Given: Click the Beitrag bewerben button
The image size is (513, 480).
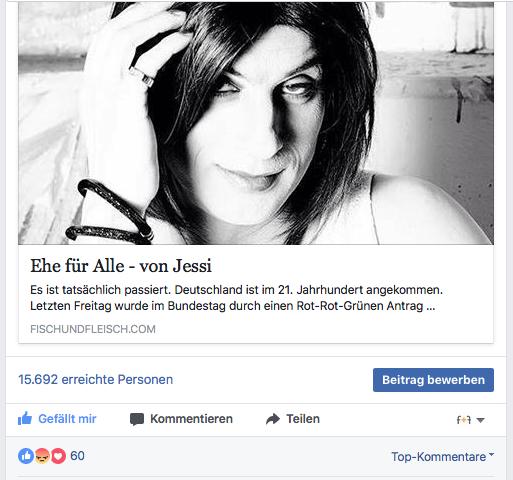Looking at the screenshot, I should click(433, 380).
